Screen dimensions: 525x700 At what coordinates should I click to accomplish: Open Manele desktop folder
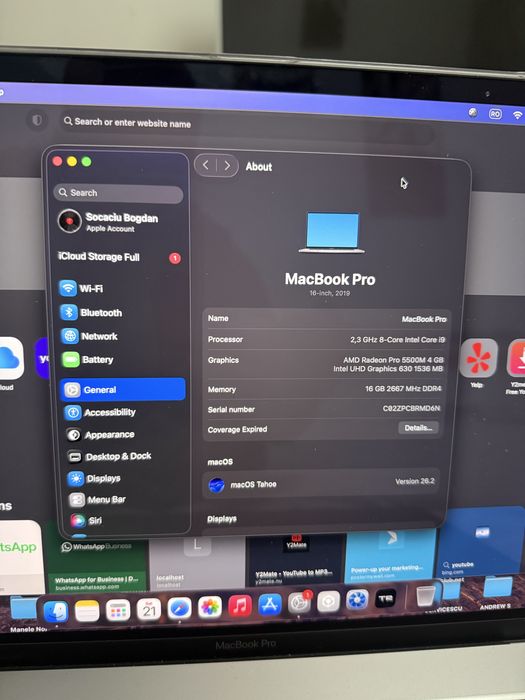(25, 614)
